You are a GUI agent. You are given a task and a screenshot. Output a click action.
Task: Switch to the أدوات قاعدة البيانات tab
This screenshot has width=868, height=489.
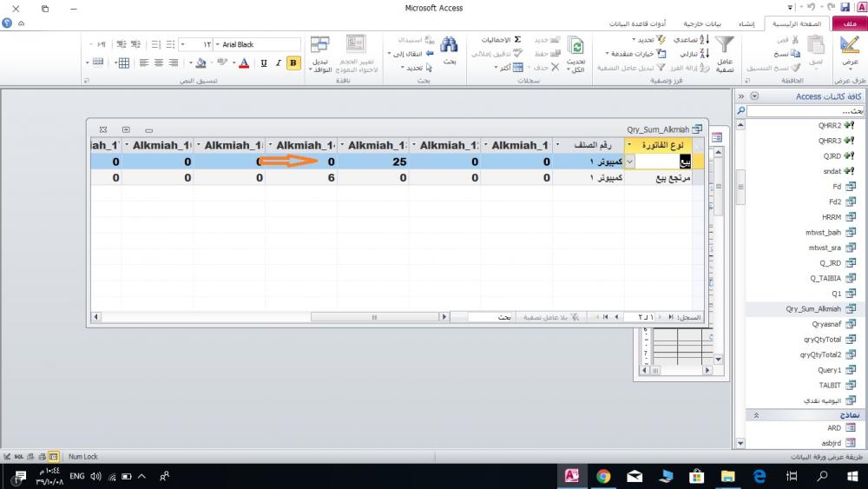point(637,23)
